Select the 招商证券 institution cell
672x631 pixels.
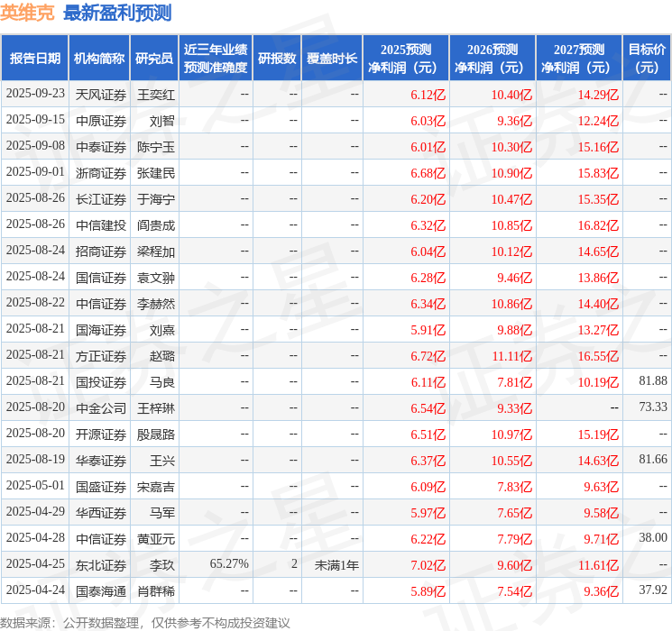(x=101, y=251)
